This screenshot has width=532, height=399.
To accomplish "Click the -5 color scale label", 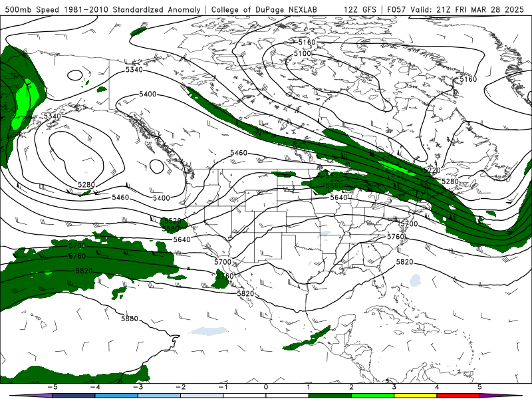I will click(52, 387).
